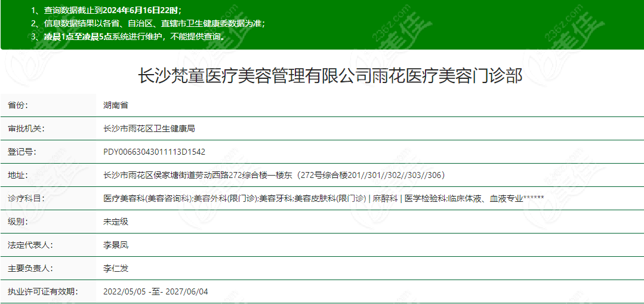Image resolution: width=644 pixels, height=304 pixels.
Task: Click the 级别 label
Action: [x=18, y=222]
